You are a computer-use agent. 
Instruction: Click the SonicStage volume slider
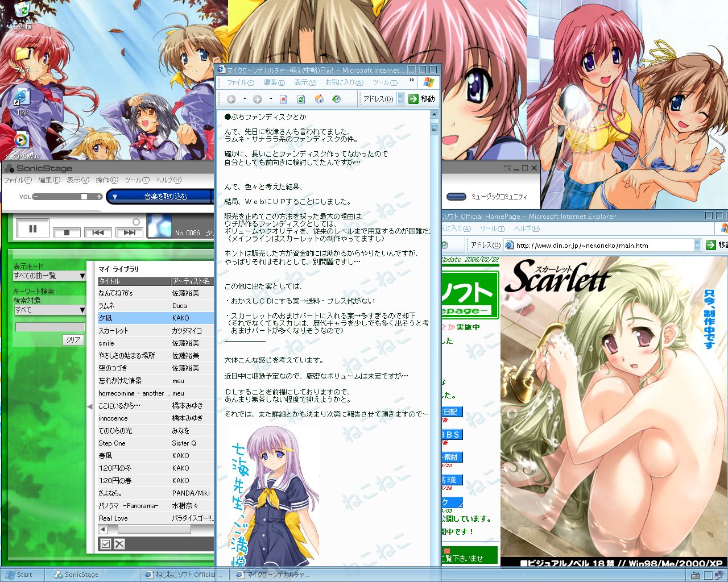pyautogui.click(x=67, y=197)
